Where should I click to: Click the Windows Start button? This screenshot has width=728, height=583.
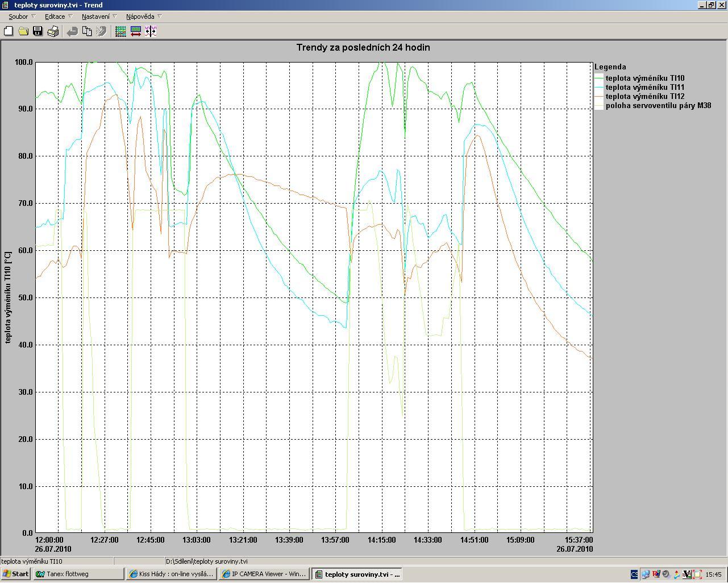(16, 574)
